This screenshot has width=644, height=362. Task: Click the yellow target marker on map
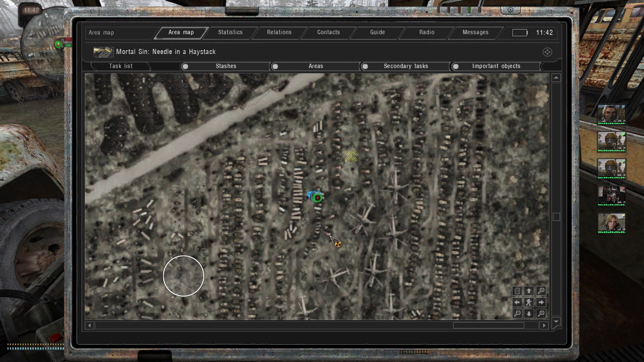point(351,156)
